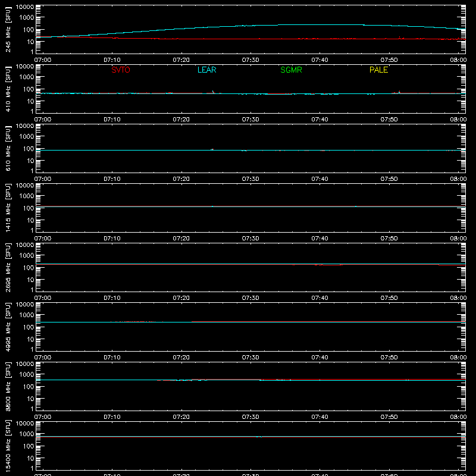Click the 100 y-axis value of 4995 MHz panel
476x476 pixels.
pyautogui.click(x=29, y=327)
